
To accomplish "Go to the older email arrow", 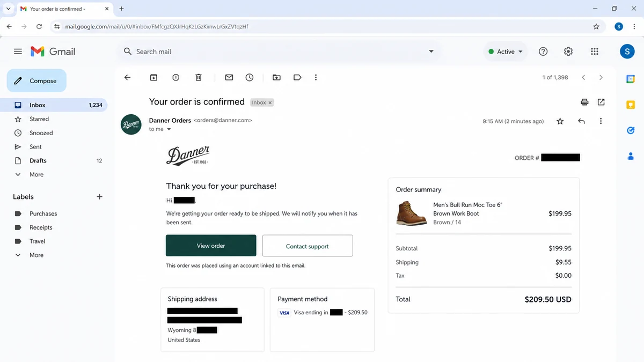I will 601,77.
